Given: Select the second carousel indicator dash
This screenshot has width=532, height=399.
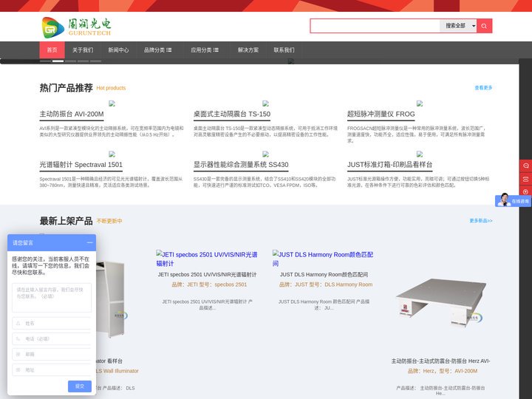Looking at the screenshot, I should (58, 61).
